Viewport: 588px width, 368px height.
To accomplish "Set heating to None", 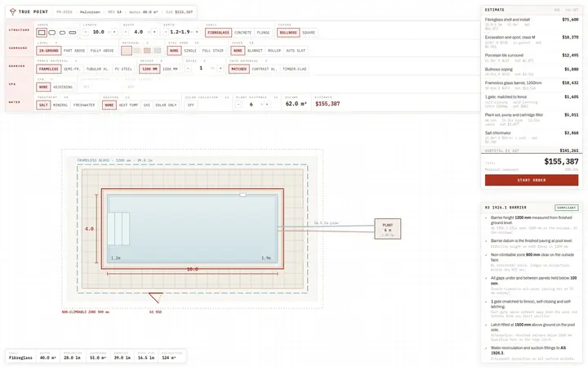I will point(109,105).
